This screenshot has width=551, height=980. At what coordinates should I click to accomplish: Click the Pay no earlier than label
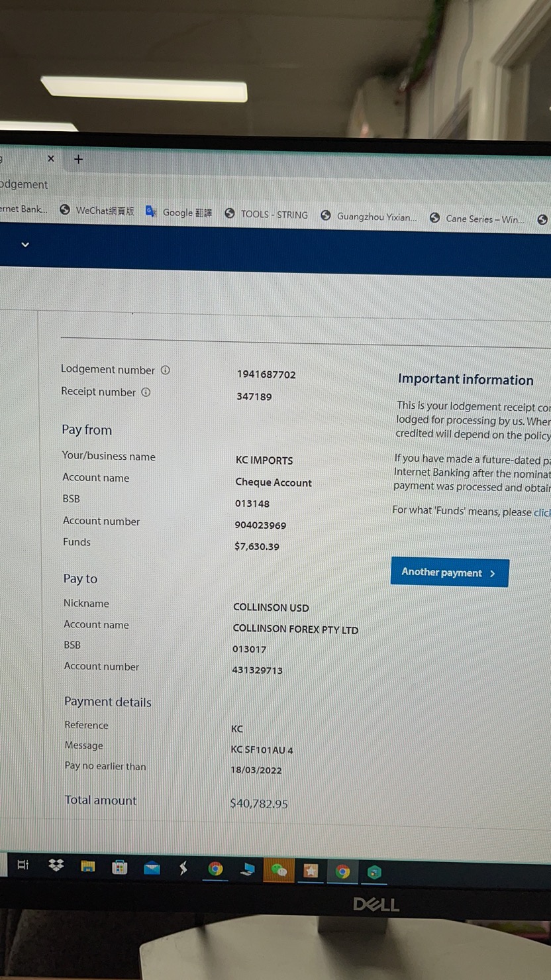click(x=105, y=766)
